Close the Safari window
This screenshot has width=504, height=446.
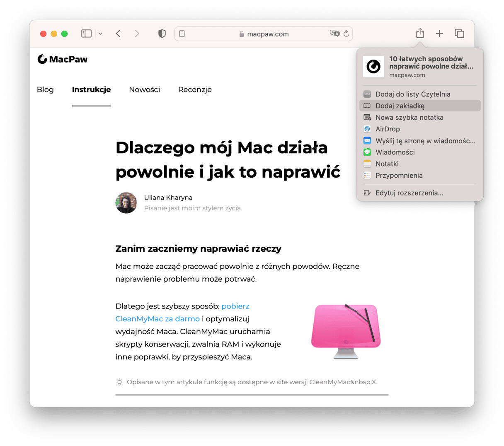43,34
